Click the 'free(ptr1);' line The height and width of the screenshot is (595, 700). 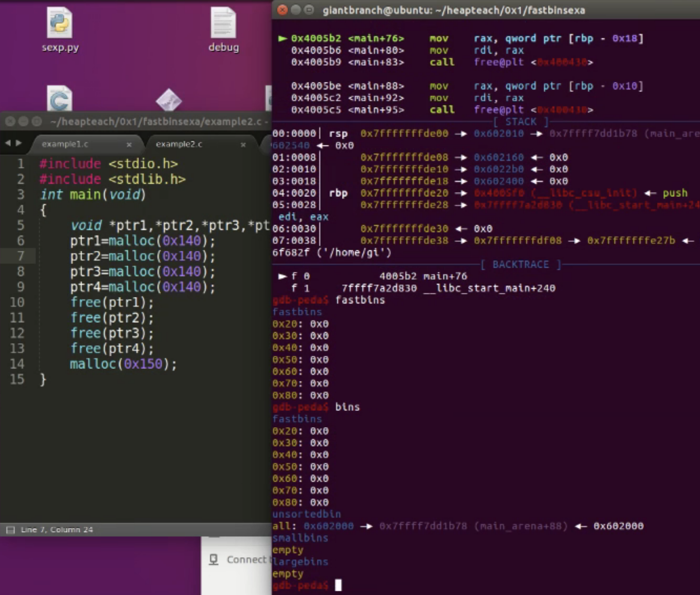pos(112,302)
